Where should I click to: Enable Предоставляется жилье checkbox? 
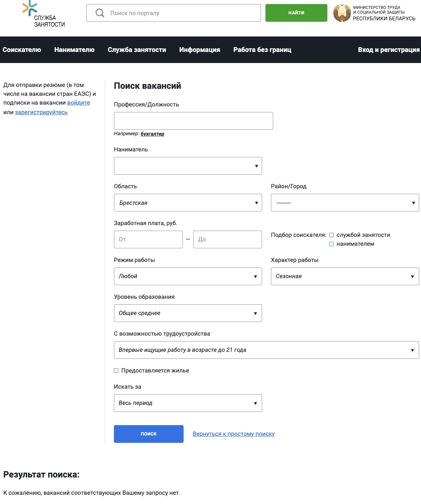(116, 371)
